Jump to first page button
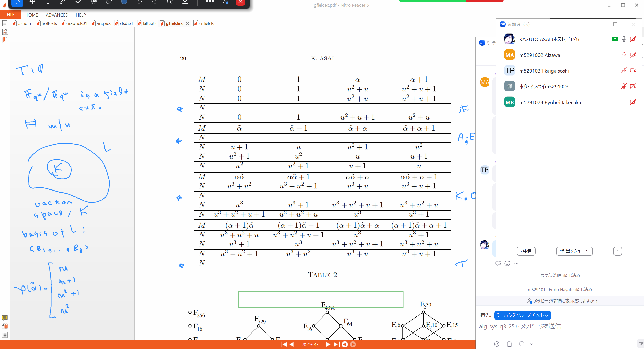 click(x=283, y=344)
